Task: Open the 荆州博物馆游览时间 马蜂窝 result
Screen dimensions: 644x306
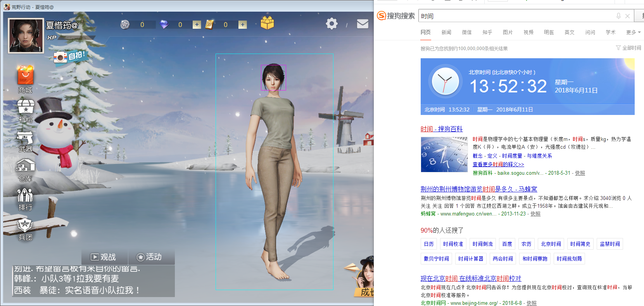Action: (479, 189)
